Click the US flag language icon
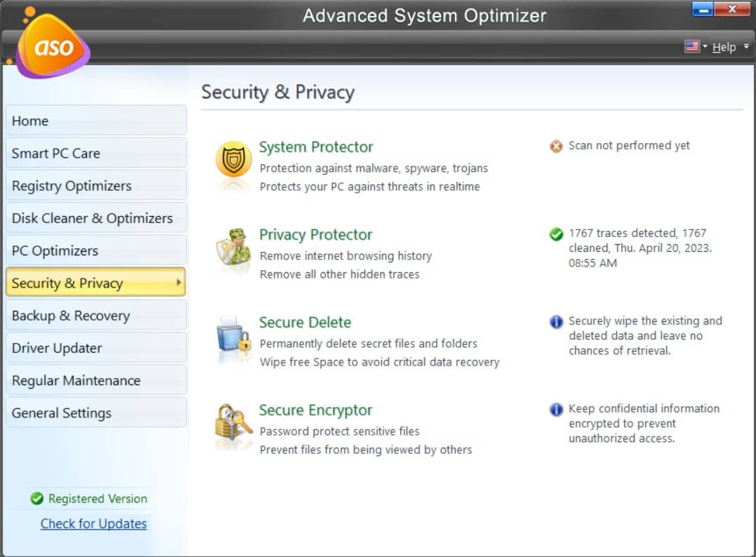 (x=691, y=46)
